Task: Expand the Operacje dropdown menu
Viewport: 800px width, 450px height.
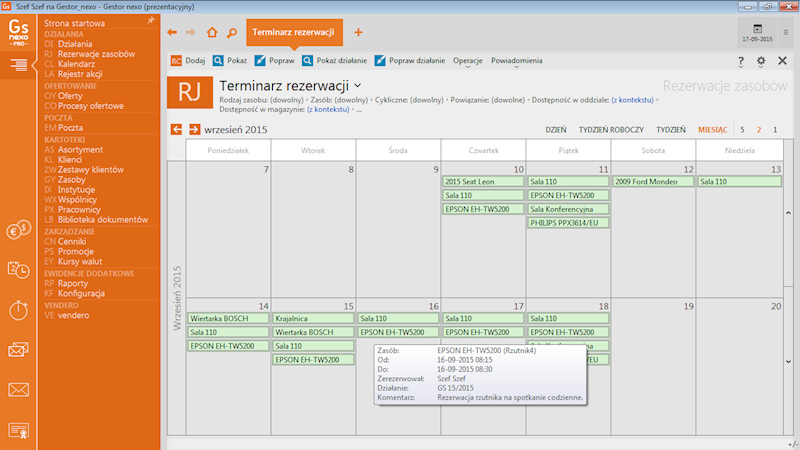Action: (468, 61)
